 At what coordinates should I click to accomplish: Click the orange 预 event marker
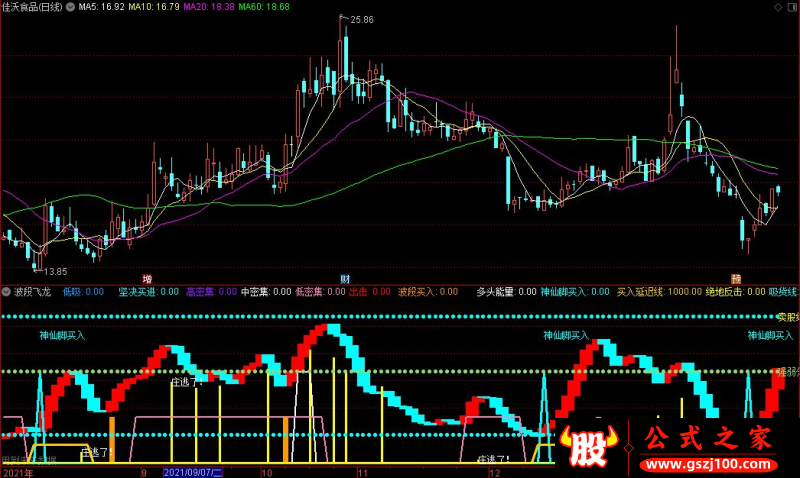pyautogui.click(x=736, y=279)
